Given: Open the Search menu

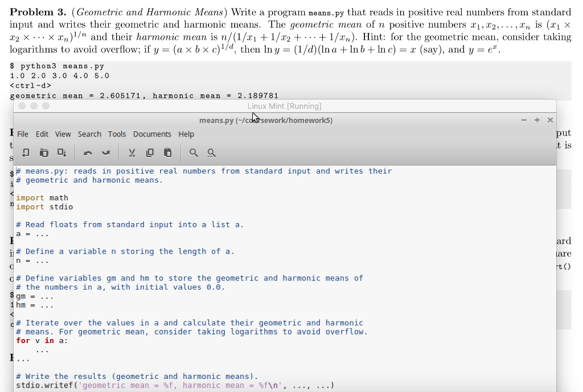Looking at the screenshot, I should pos(89,134).
